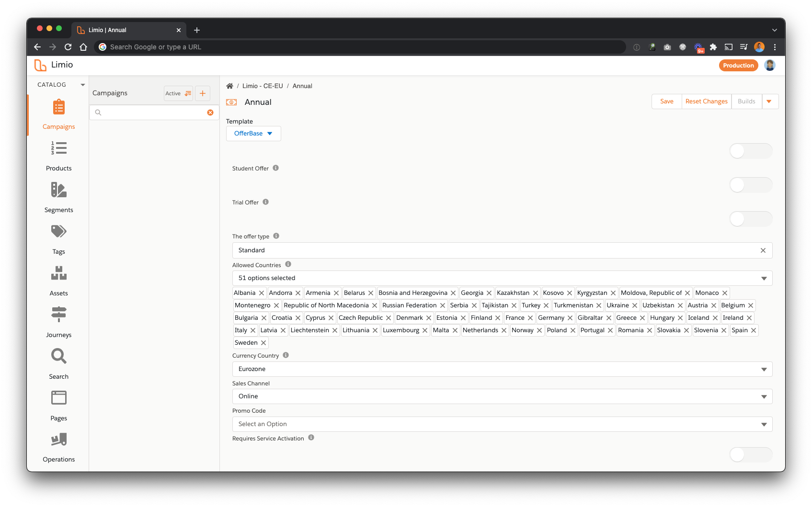Open the Promo Code select dropdown
This screenshot has width=812, height=507.
click(502, 424)
